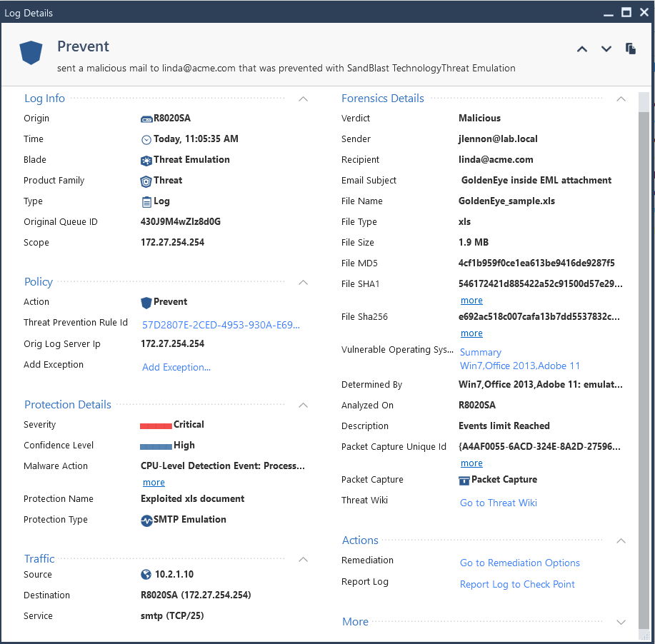Click the Log Details window title
This screenshot has height=644, width=655.
29,14
